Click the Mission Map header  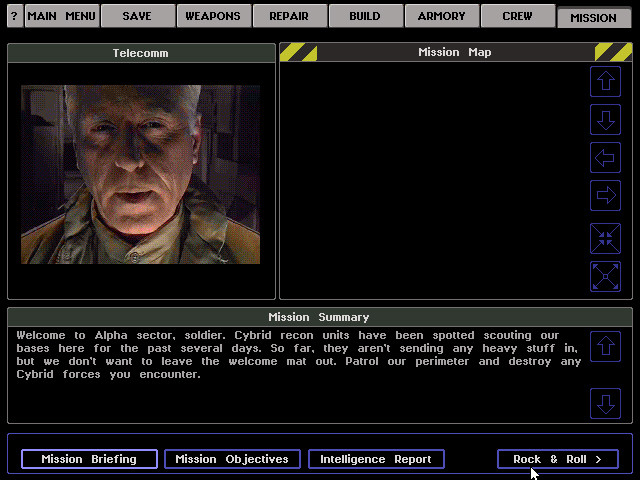[456, 52]
